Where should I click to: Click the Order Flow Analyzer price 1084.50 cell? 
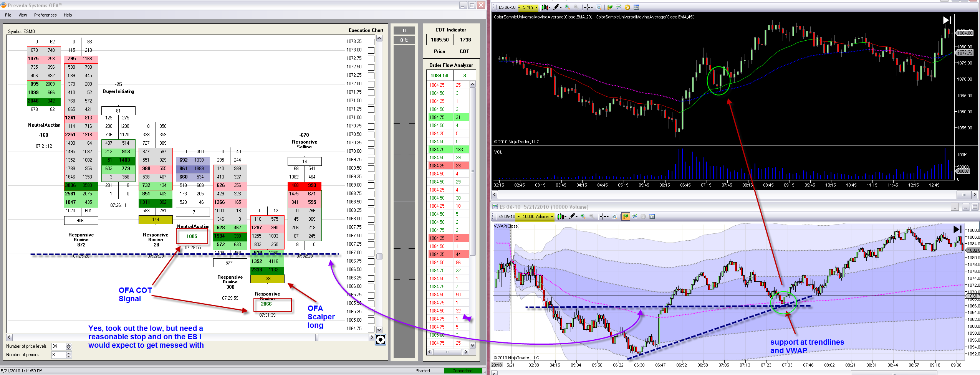pos(440,76)
